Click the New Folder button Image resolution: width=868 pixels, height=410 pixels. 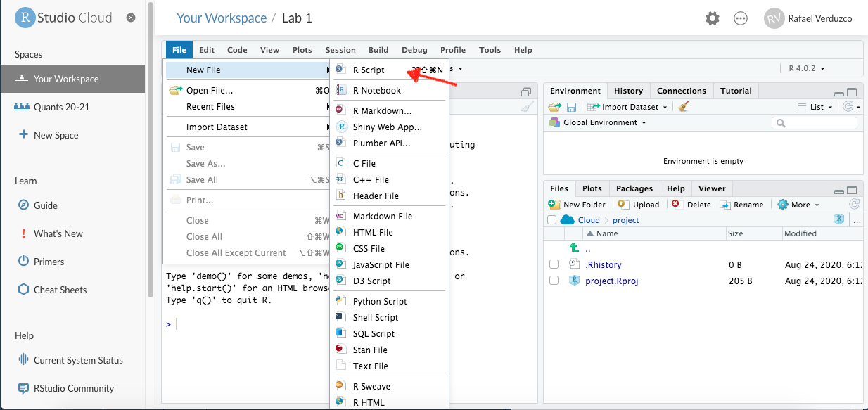(x=577, y=205)
